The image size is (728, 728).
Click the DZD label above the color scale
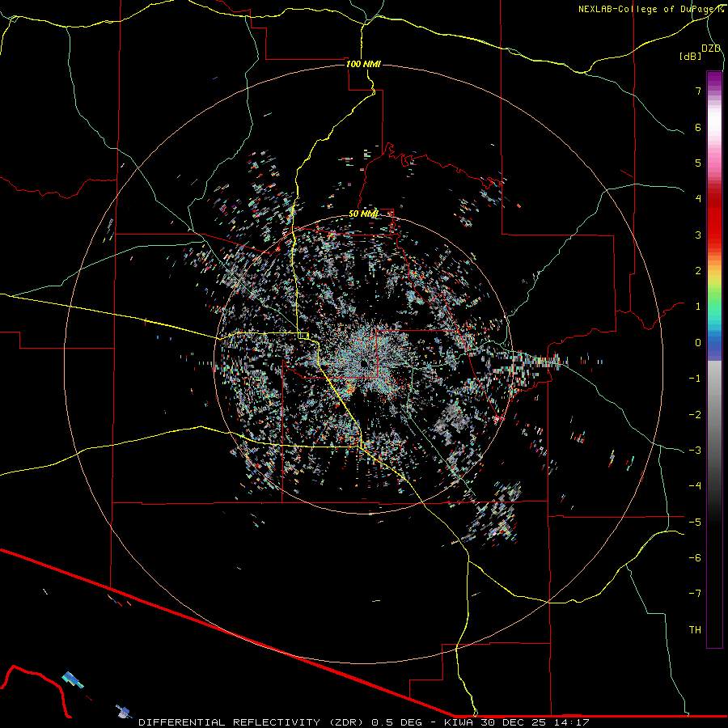click(711, 49)
